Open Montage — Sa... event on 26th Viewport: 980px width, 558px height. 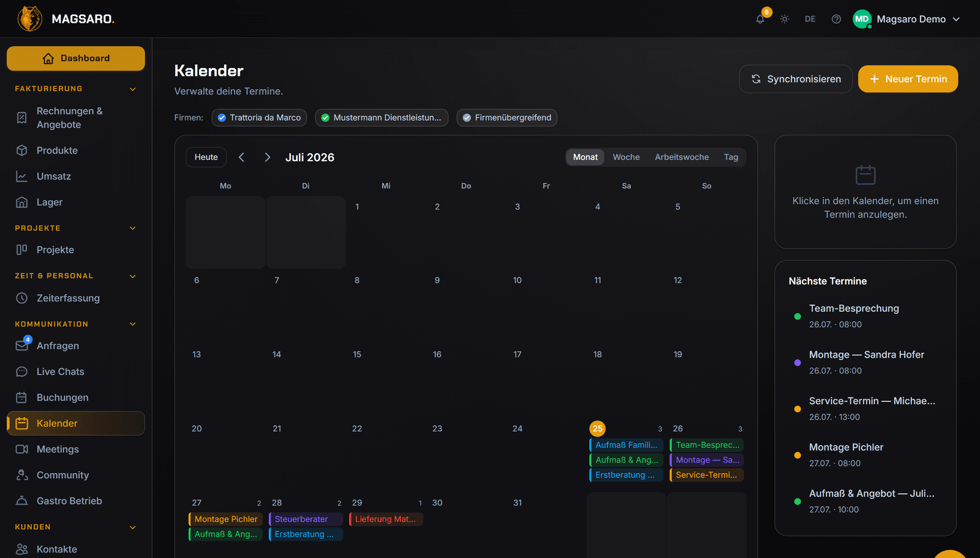pos(707,460)
